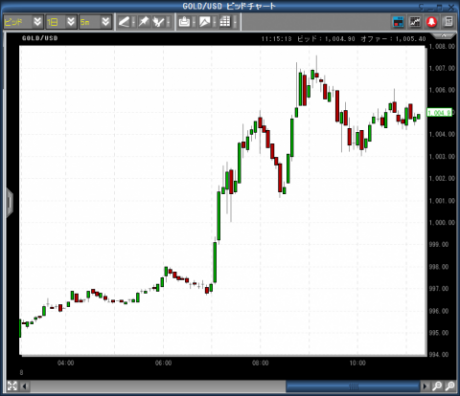
Task: Click the fit-to-screen icon at bottom left
Action: (12, 386)
